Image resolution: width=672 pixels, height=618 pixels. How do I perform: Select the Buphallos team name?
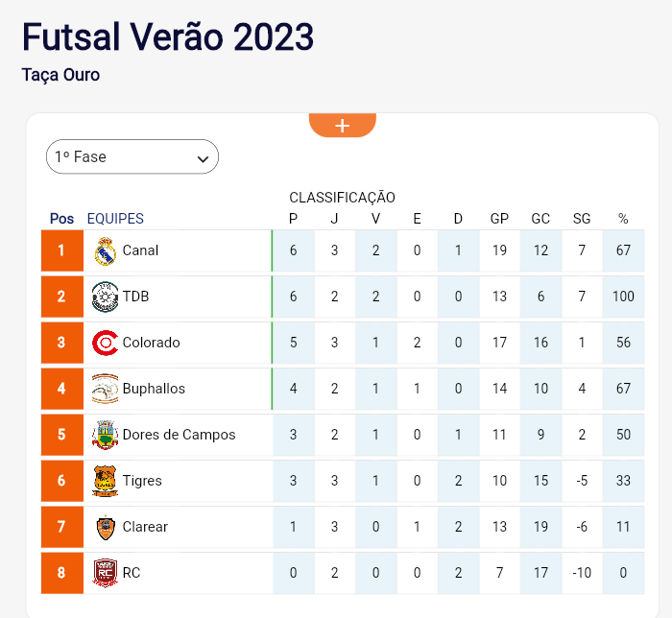[x=154, y=389]
